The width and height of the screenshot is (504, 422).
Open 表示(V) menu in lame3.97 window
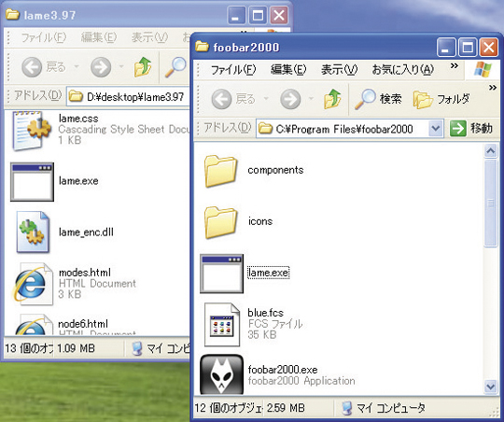pyautogui.click(x=149, y=37)
